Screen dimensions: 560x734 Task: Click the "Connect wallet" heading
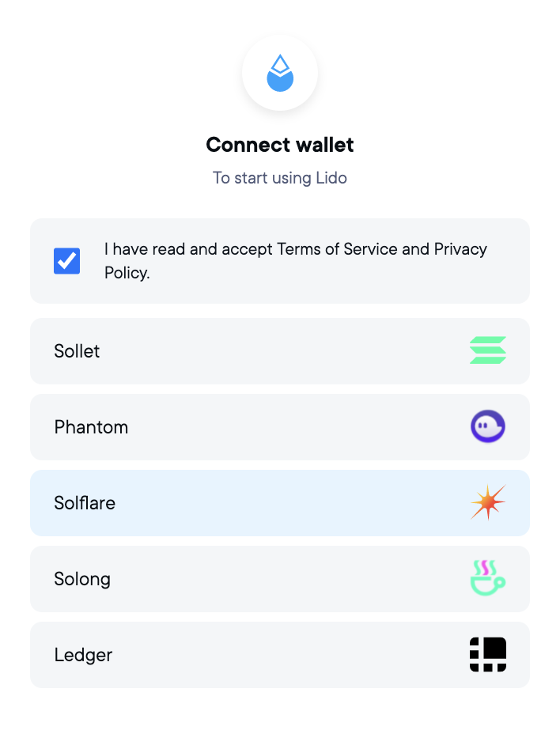click(x=280, y=145)
